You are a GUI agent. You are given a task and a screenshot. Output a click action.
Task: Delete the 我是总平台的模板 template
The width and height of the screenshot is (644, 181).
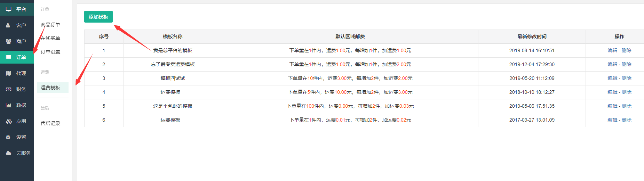[627, 50]
